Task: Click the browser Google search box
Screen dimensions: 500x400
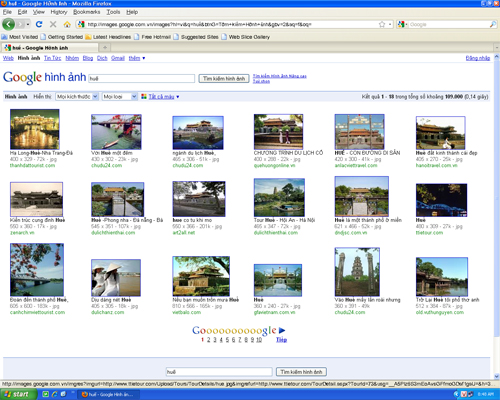Action: coord(448,24)
